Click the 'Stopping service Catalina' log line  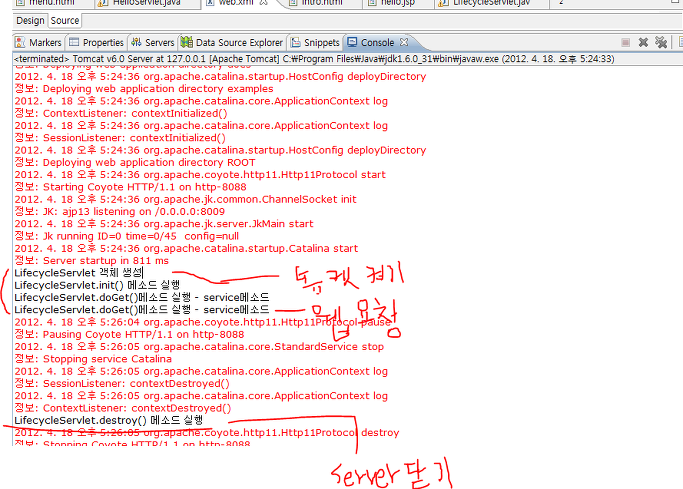click(93, 359)
